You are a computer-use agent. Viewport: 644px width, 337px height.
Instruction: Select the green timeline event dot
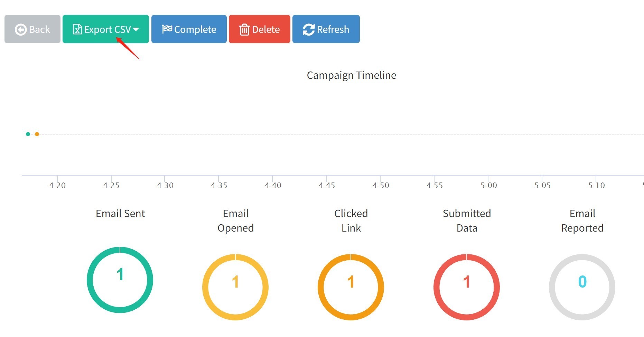click(28, 134)
